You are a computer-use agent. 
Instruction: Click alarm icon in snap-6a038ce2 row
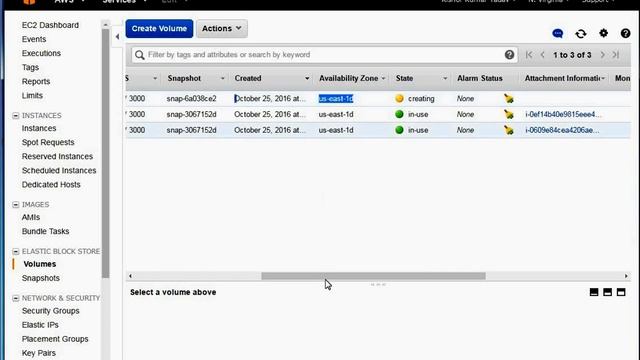click(509, 98)
